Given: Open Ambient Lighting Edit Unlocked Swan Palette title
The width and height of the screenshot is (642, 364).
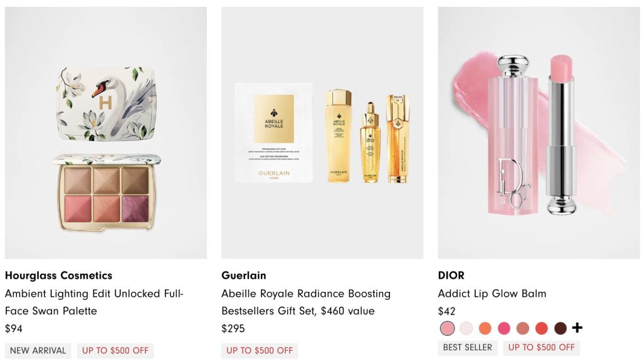Looking at the screenshot, I should [94, 302].
